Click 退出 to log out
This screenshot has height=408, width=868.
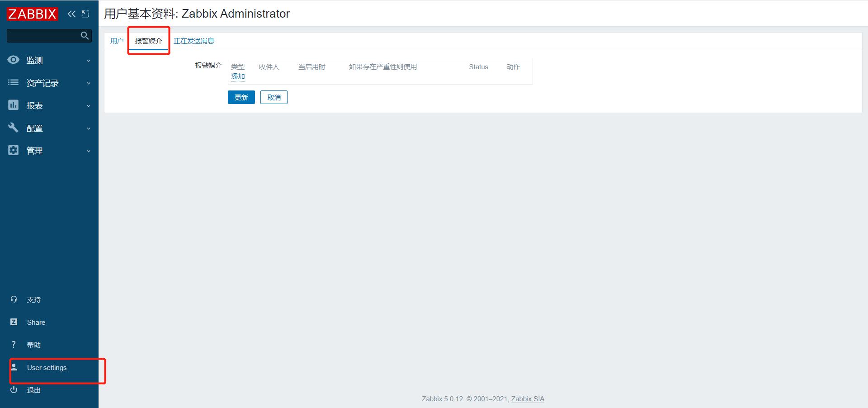(x=34, y=390)
